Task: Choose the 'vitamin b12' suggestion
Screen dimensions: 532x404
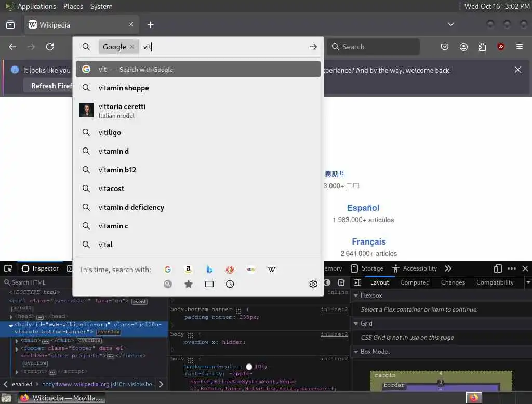Action: [x=198, y=170]
